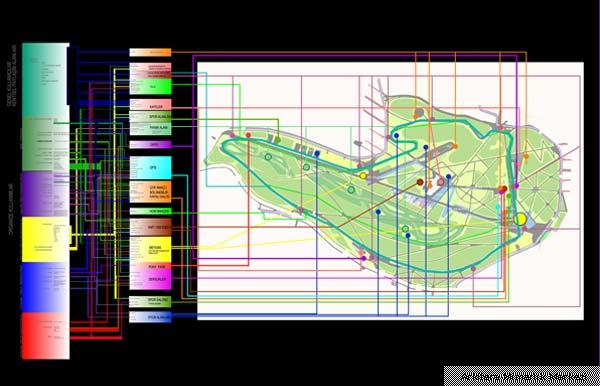This screenshot has height=386, width=600.
Task: Click the OFİS cyan legend box
Action: (x=150, y=168)
